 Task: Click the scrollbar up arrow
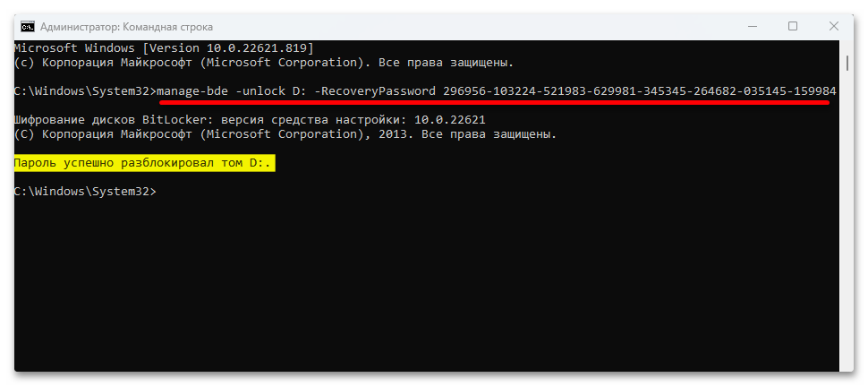coord(848,45)
